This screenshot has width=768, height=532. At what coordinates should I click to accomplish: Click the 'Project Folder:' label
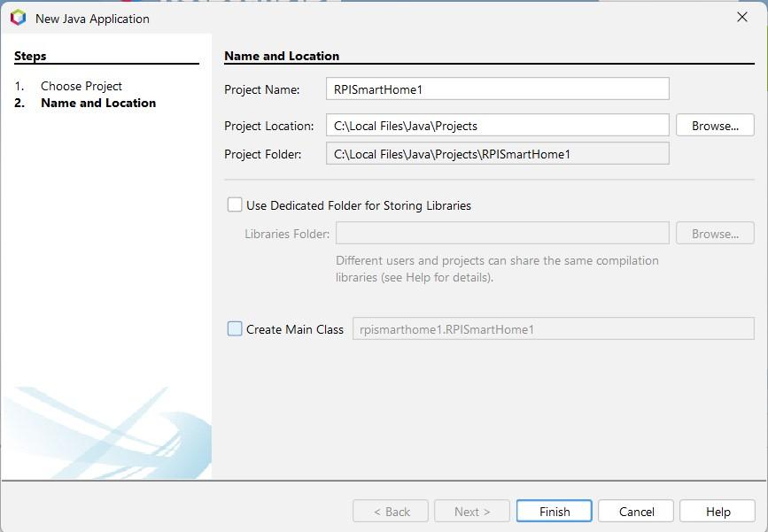tap(263, 154)
